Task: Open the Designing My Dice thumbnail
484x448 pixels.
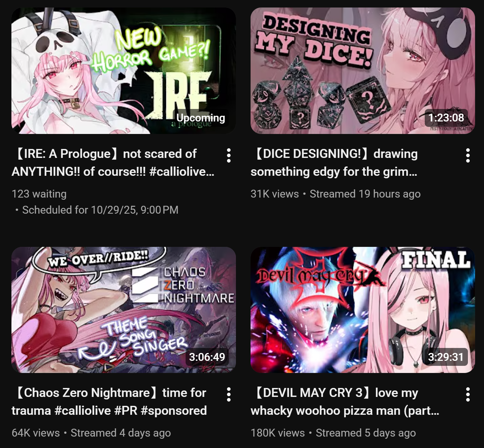Action: pyautogui.click(x=363, y=71)
